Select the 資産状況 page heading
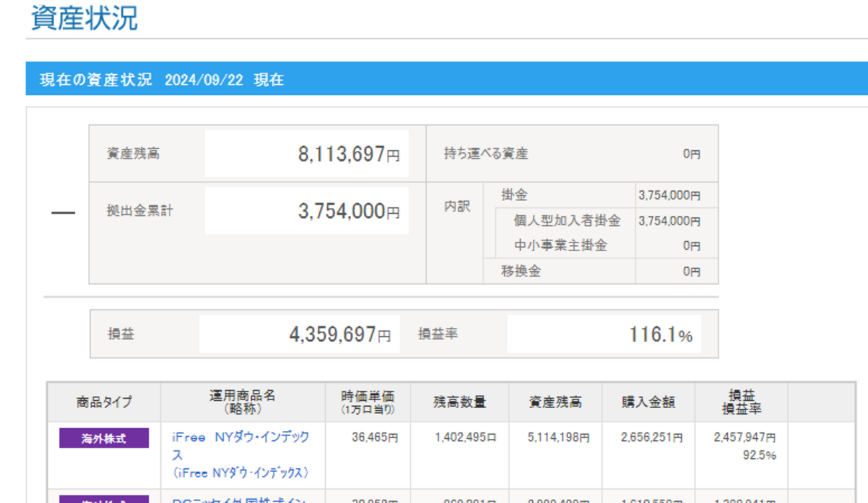Viewport: 868px width, 503px height. click(85, 17)
